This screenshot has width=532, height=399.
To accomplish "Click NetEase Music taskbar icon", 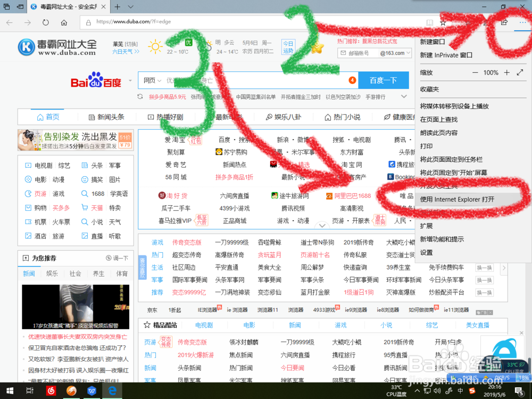I will pos(51,391).
